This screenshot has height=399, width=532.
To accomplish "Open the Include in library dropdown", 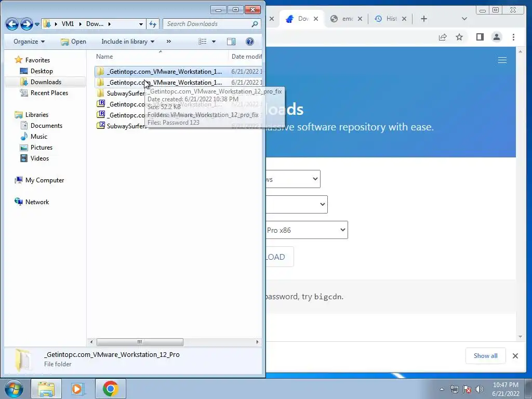I will coord(128,42).
